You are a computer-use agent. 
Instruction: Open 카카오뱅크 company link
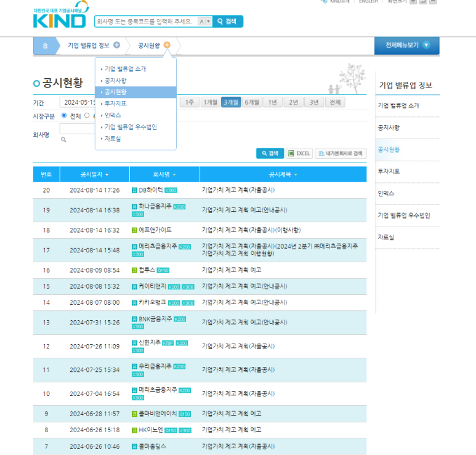(x=152, y=302)
